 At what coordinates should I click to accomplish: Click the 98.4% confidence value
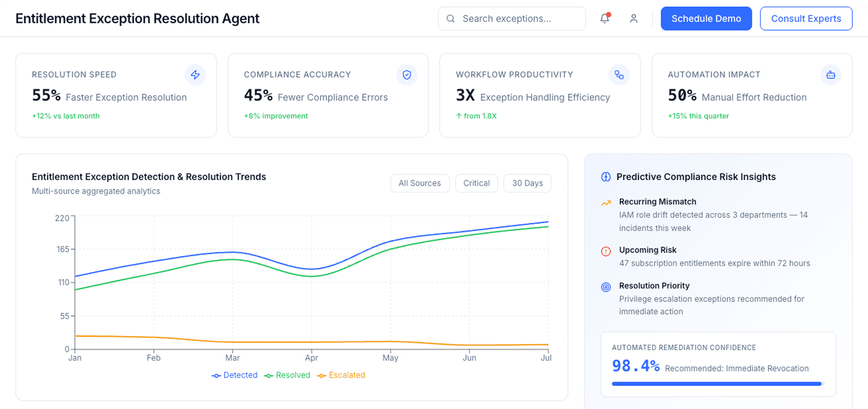[x=636, y=366]
